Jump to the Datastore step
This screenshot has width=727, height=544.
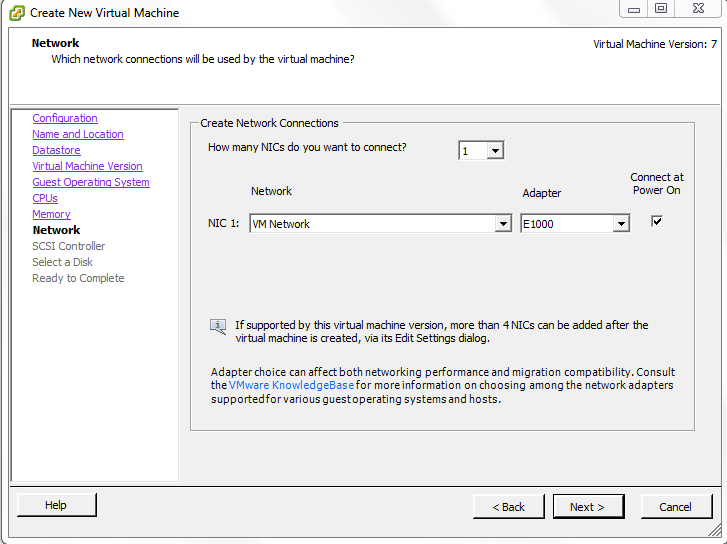pyautogui.click(x=56, y=150)
